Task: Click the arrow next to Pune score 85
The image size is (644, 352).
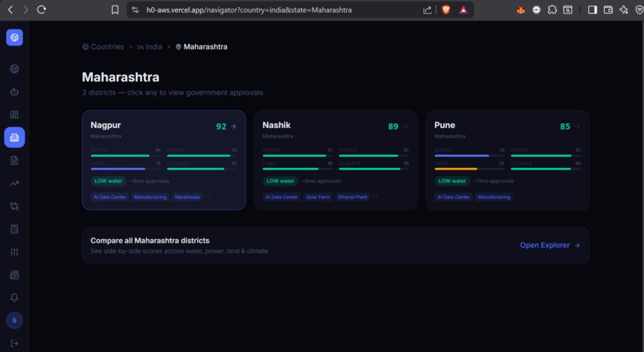Action: [578, 126]
